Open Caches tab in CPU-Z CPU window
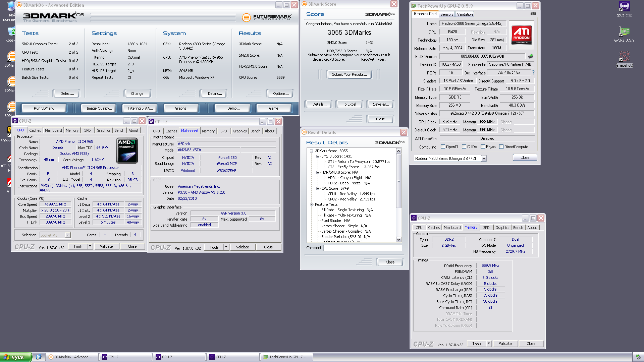Viewport: 644px width, 362px height. coord(35,130)
